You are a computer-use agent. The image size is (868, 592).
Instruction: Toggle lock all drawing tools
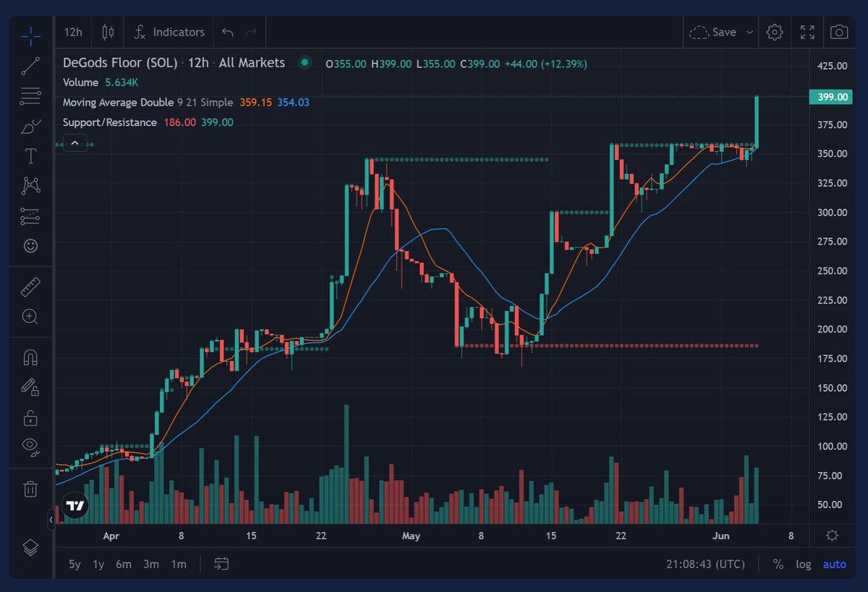pos(30,418)
